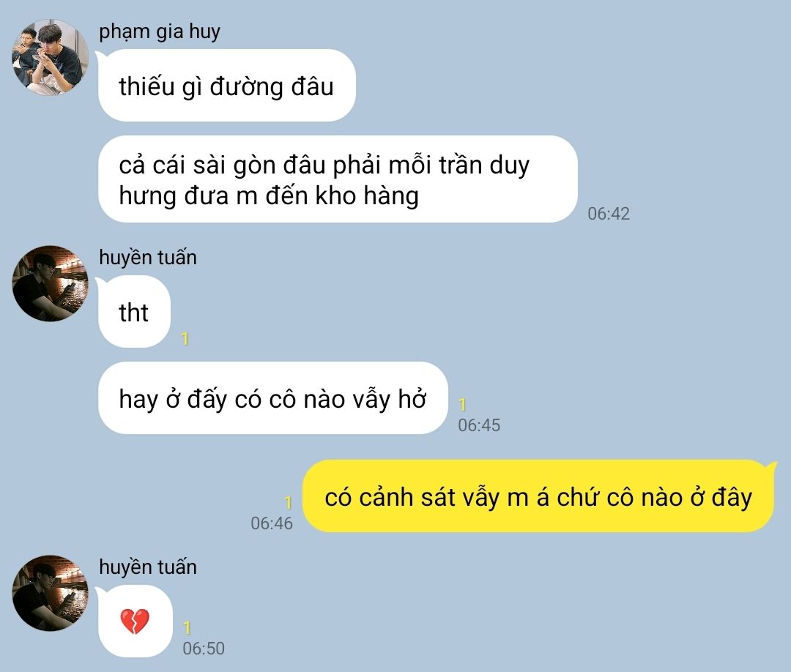791x672 pixels.
Task: Tap the unread count above 06:45
Action: pyautogui.click(x=462, y=405)
